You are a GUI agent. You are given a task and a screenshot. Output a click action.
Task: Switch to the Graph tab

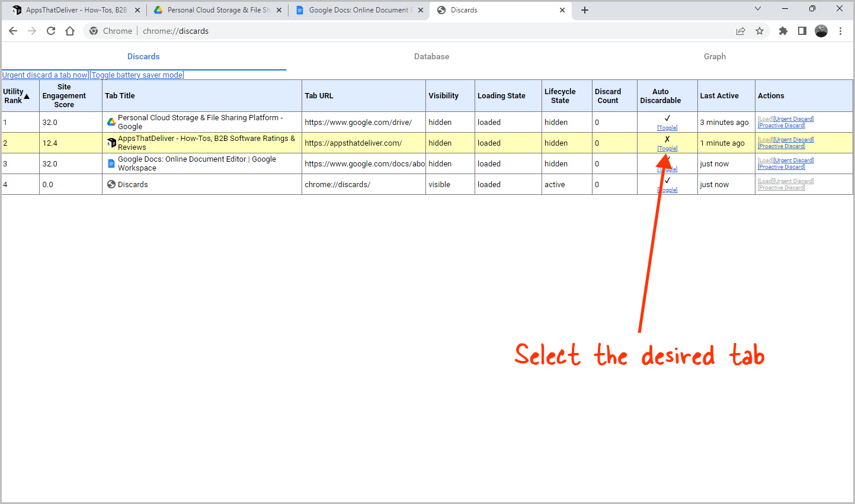[715, 56]
